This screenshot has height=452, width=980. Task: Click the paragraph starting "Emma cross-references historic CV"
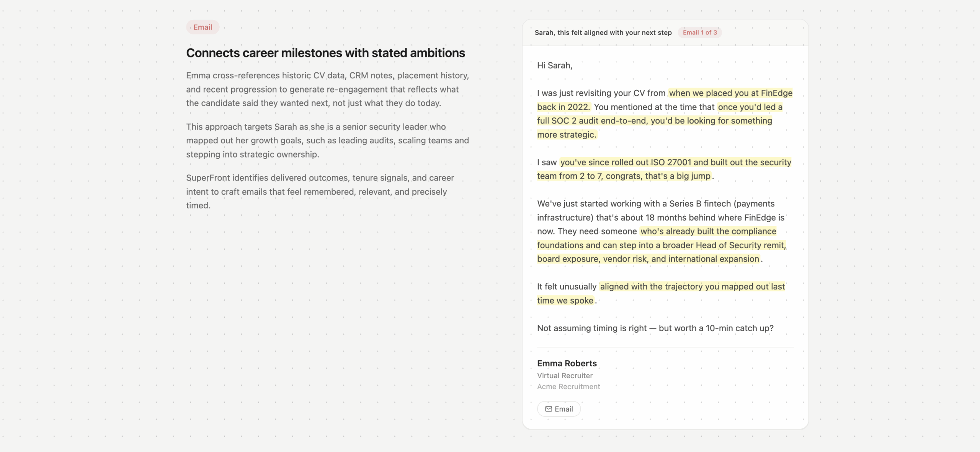[327, 89]
